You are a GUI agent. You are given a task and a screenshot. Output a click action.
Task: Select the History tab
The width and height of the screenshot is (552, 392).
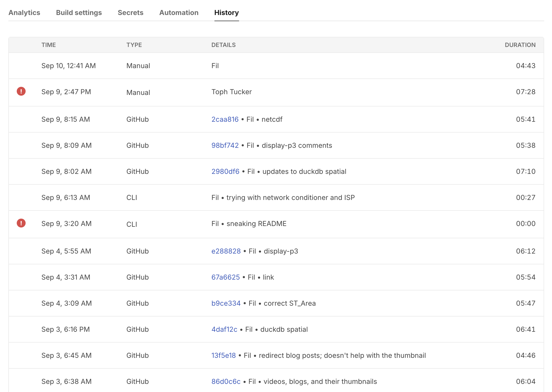226,13
